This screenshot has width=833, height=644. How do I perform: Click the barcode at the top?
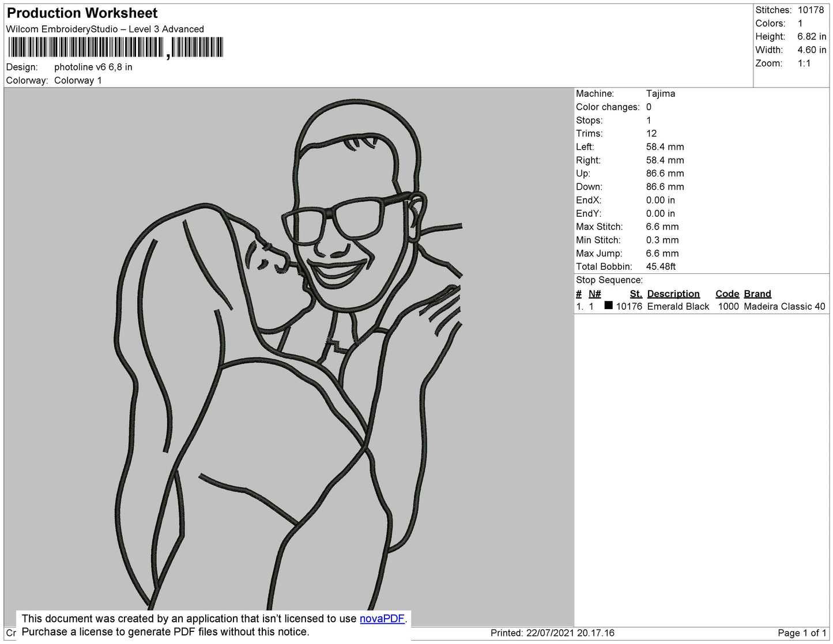pos(115,48)
